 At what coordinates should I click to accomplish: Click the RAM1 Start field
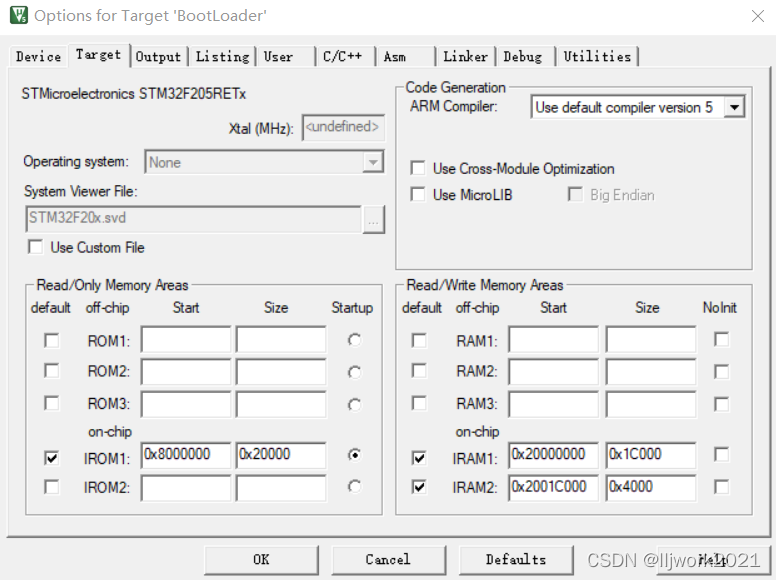point(553,339)
